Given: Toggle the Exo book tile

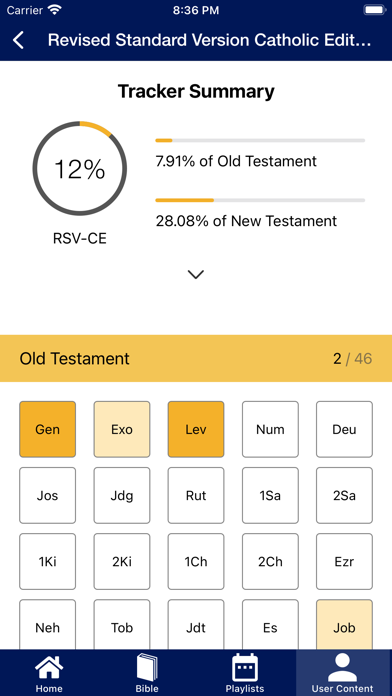Looking at the screenshot, I should click(122, 429).
